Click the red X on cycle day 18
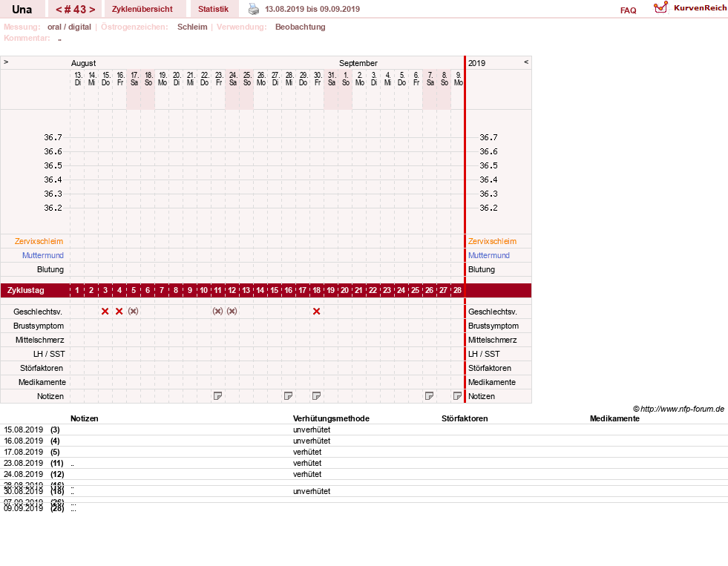Viewport: 728px width, 566px height. [317, 312]
